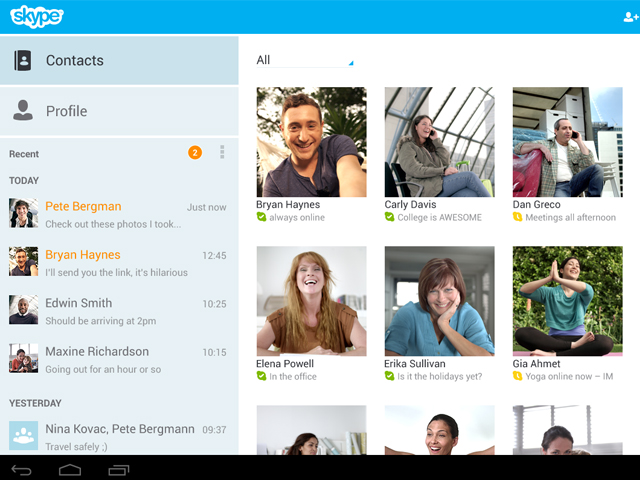The width and height of the screenshot is (640, 480).
Task: Click the 'Recent' section heading
Action: [x=24, y=154]
